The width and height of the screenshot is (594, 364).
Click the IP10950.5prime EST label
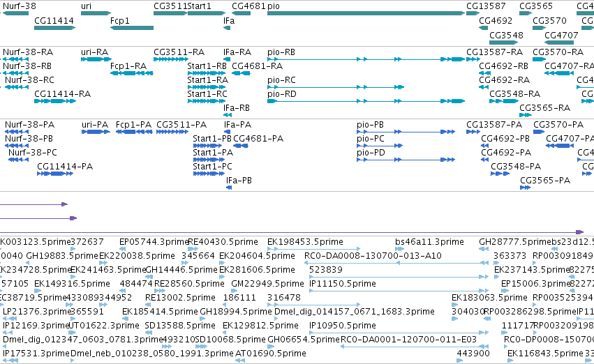pyautogui.click(x=343, y=326)
